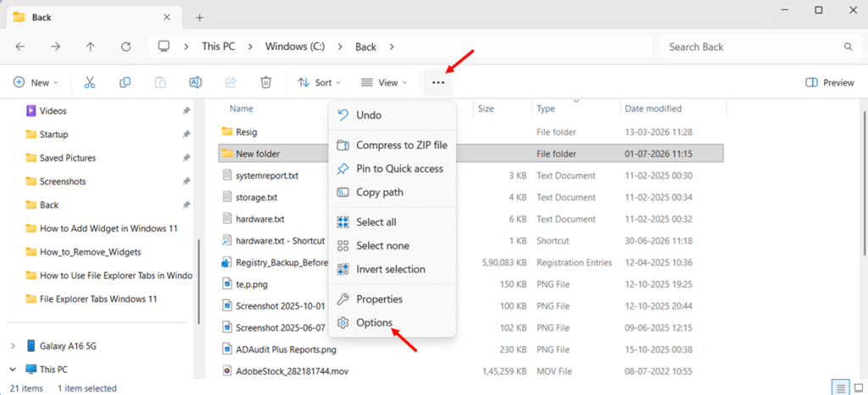Choose Undo from the menu

(392, 115)
